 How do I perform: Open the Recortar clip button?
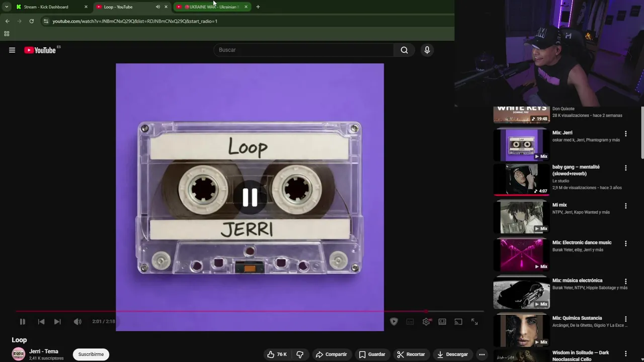(411, 354)
